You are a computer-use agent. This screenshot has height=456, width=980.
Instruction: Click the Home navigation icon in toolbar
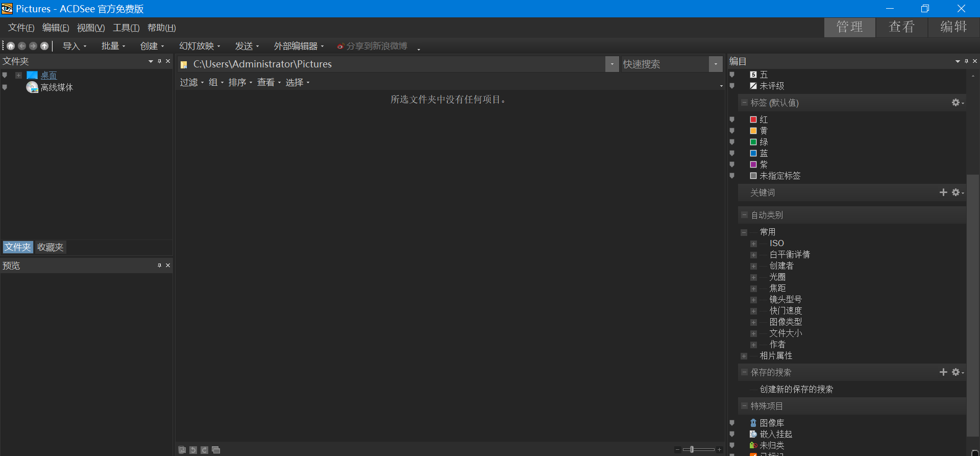11,46
